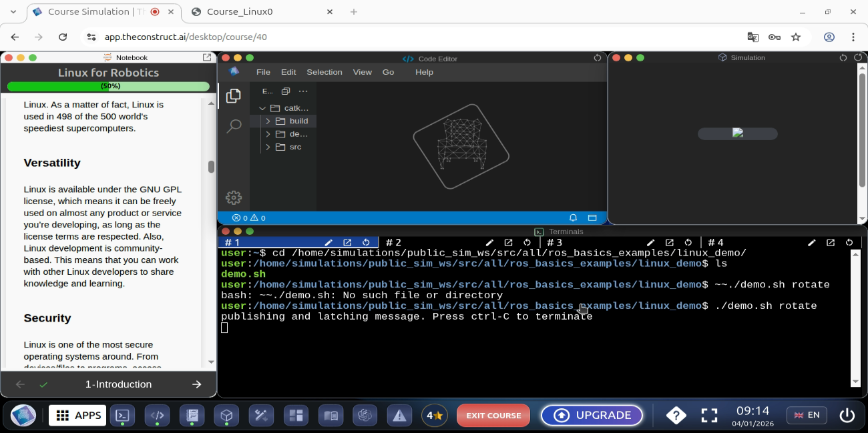
Task: Switch to terminal tab #4
Action: (716, 243)
